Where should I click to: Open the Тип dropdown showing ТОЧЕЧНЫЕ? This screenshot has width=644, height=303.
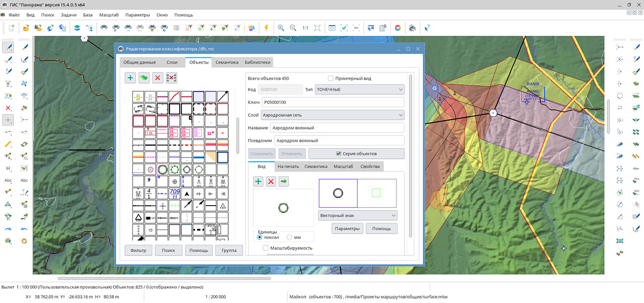[x=360, y=89]
